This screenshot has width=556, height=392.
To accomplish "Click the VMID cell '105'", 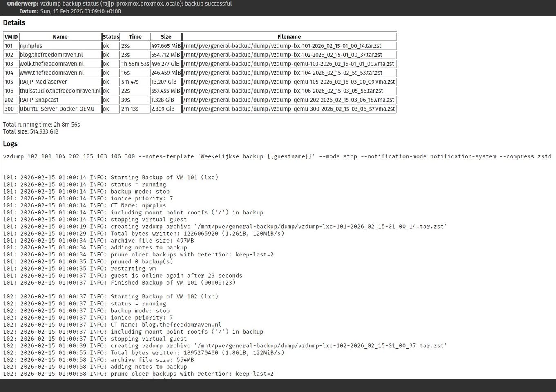I will pos(11,82).
